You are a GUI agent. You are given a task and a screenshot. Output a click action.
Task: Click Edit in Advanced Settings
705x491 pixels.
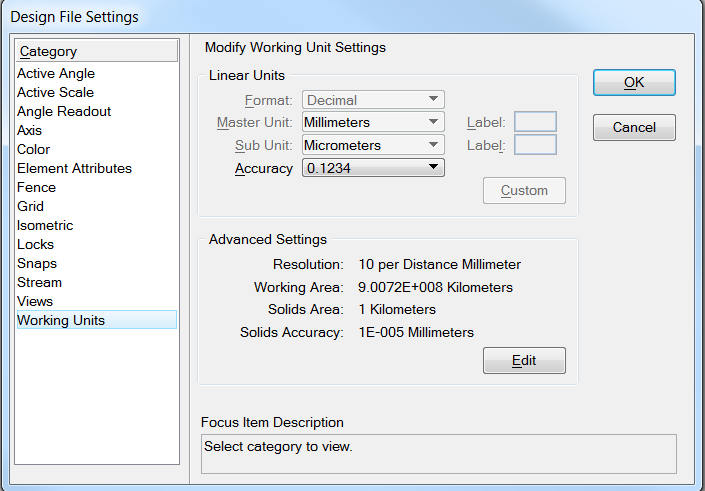click(524, 360)
